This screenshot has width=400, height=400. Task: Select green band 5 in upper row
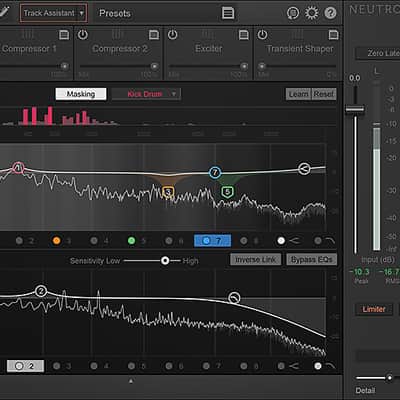point(137,241)
